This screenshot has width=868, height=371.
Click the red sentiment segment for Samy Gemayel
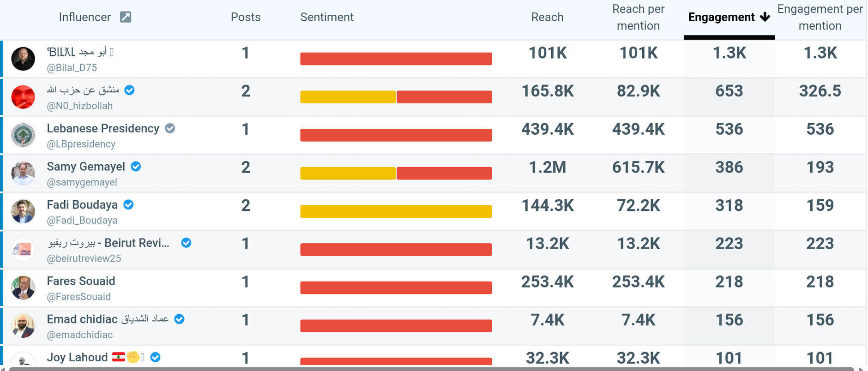click(444, 173)
